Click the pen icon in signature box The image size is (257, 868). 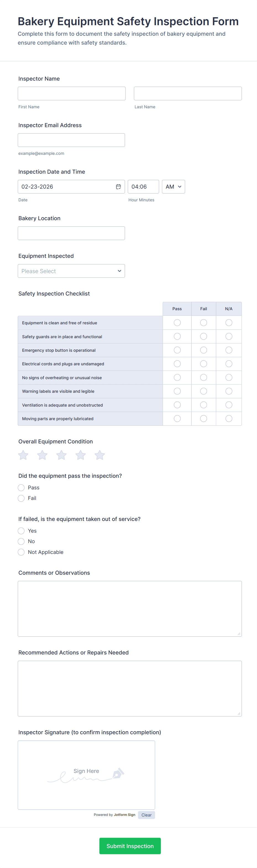pyautogui.click(x=118, y=773)
